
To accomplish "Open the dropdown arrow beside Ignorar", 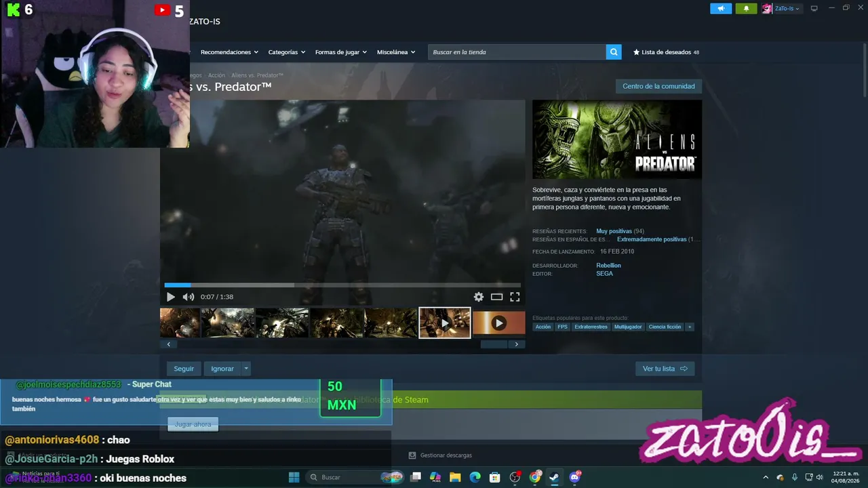I will tap(246, 369).
